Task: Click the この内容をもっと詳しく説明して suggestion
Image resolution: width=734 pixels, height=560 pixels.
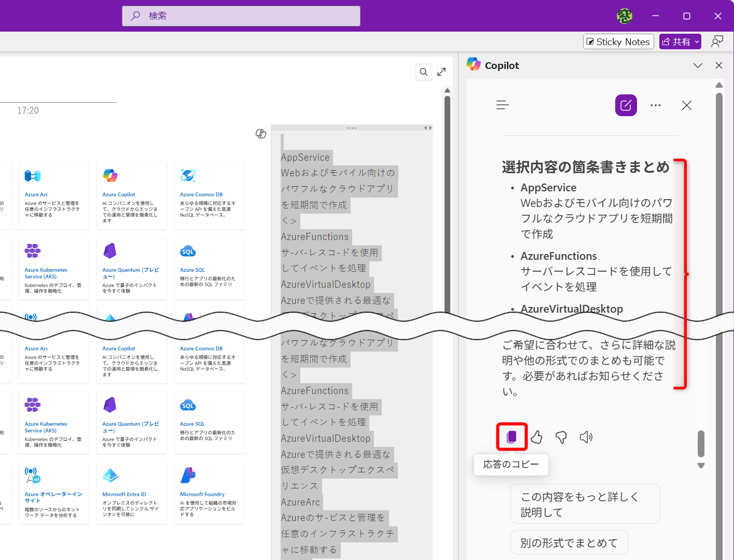Action: click(585, 503)
